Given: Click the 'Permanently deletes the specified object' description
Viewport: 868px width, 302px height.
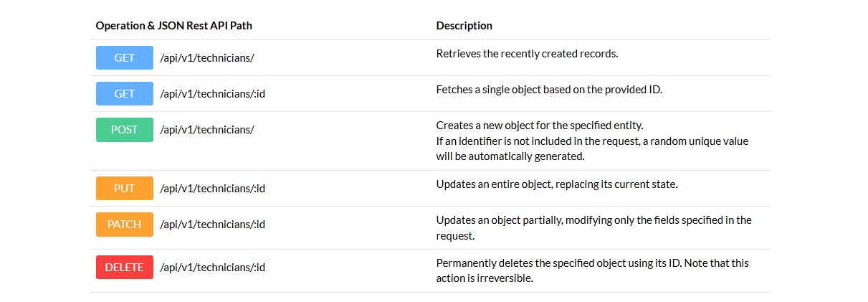Looking at the screenshot, I should click(593, 270).
